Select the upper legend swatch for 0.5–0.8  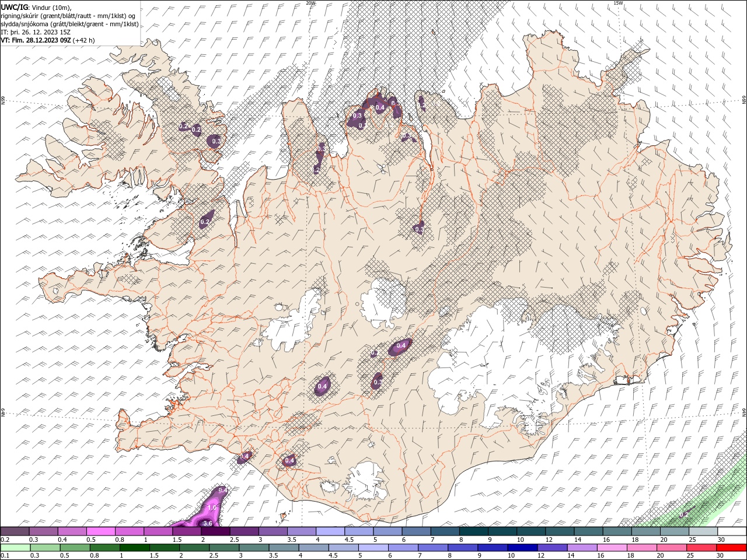(101, 531)
